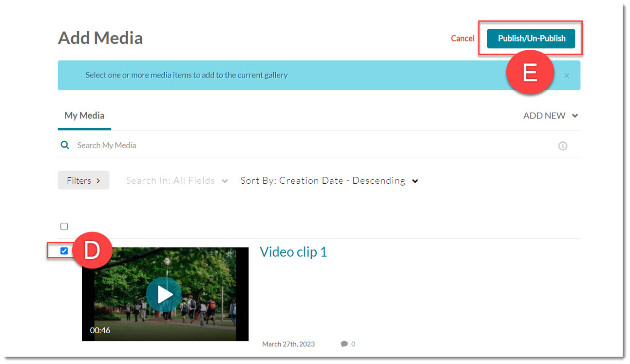This screenshot has width=630, height=364.
Task: Click the comment bubble icon
Action: tap(344, 344)
